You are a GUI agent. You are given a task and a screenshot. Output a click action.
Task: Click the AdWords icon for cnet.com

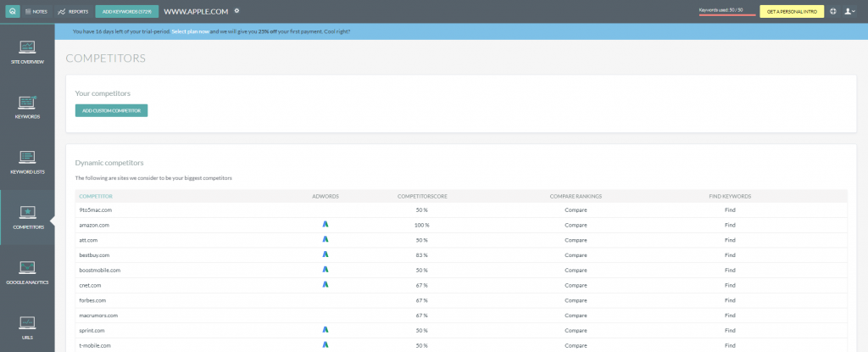coord(325,284)
